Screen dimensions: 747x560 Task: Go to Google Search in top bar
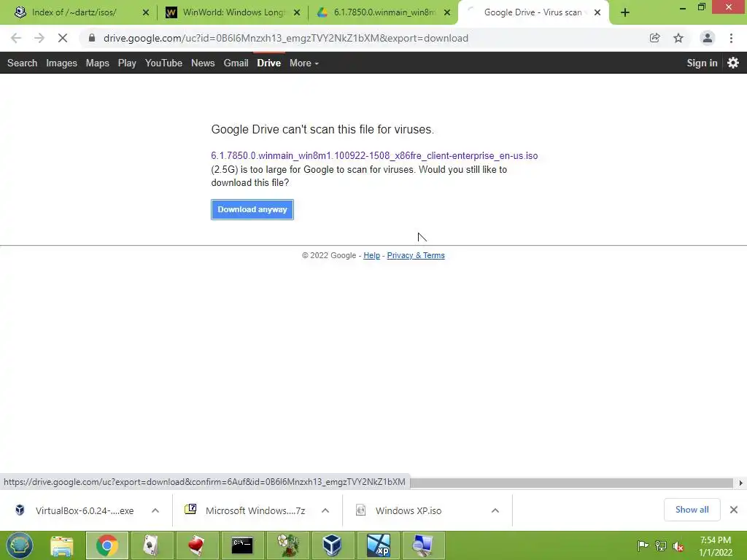tap(22, 63)
